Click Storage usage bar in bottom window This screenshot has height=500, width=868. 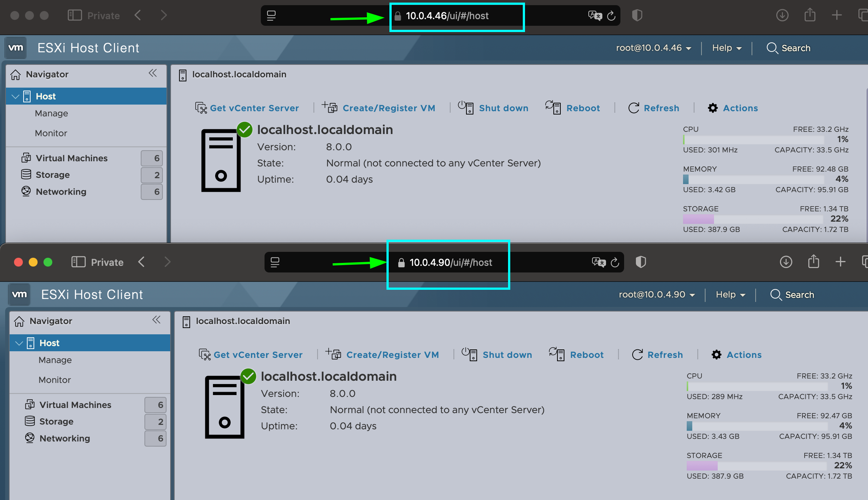pyautogui.click(x=757, y=466)
